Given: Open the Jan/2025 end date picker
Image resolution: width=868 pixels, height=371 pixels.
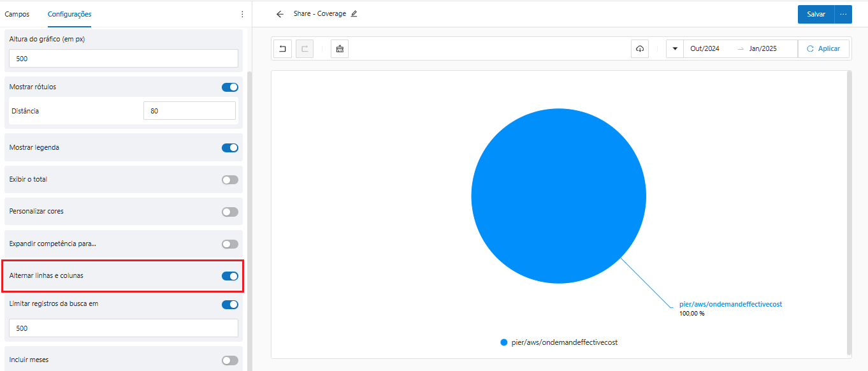Looking at the screenshot, I should 763,49.
